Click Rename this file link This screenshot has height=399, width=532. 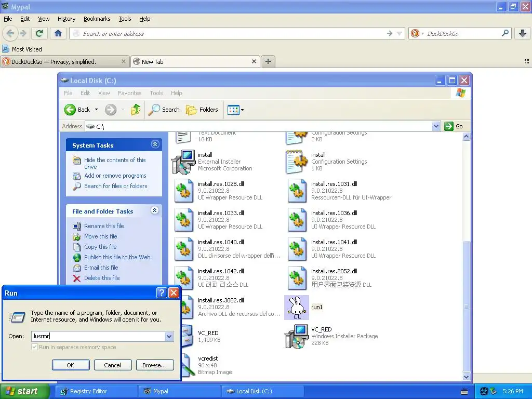(x=104, y=226)
